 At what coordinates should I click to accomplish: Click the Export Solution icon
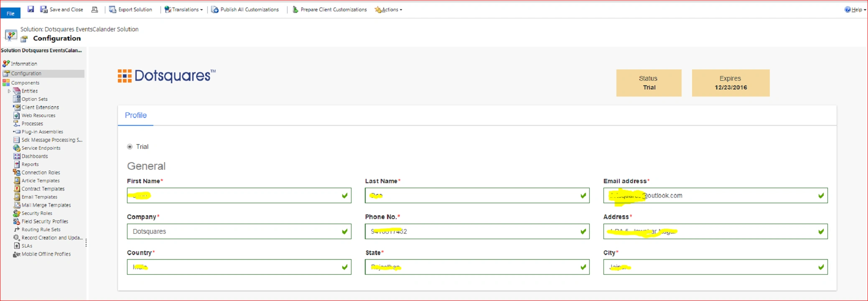click(112, 9)
